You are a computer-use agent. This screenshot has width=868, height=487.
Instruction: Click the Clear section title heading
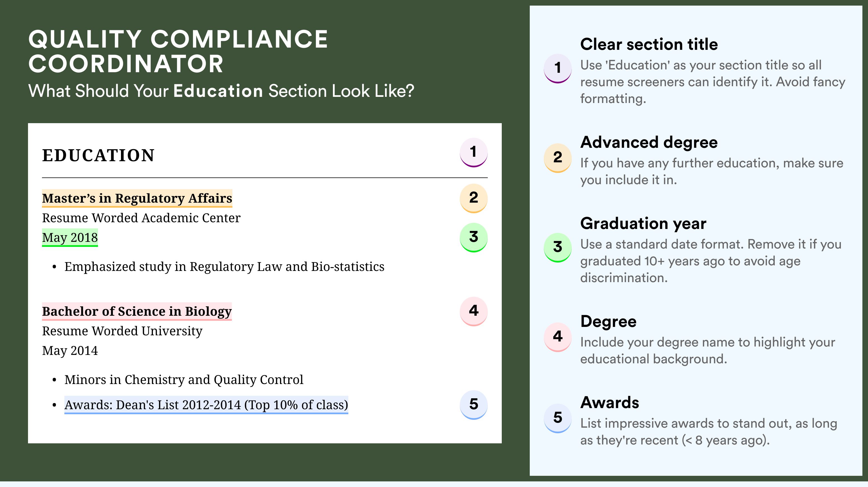[649, 44]
